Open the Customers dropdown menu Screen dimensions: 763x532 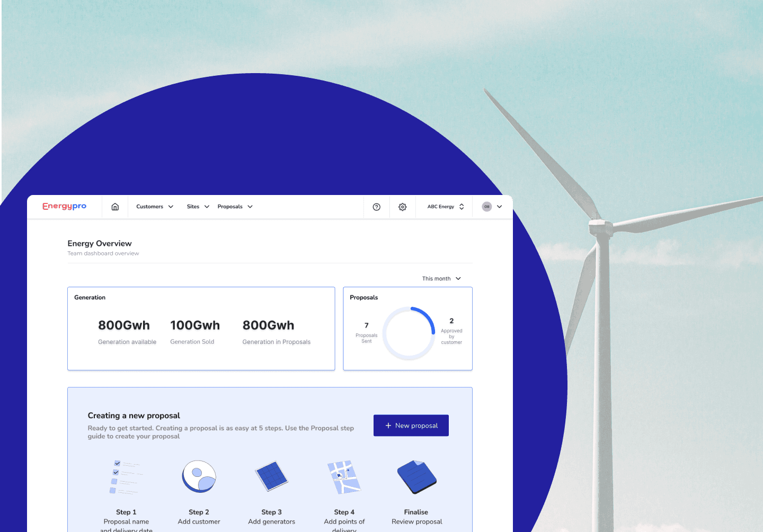(155, 207)
